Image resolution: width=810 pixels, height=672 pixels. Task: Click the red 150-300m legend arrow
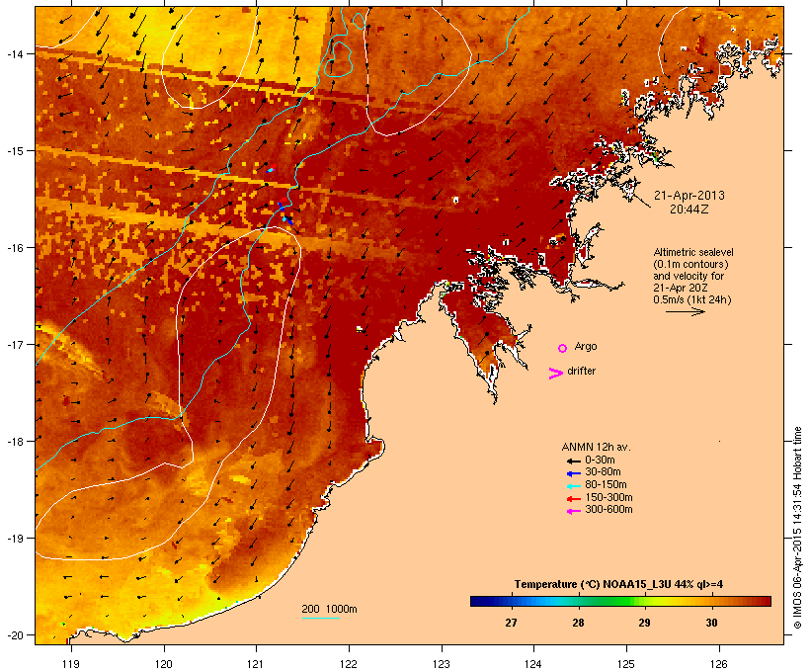pyautogui.click(x=573, y=498)
